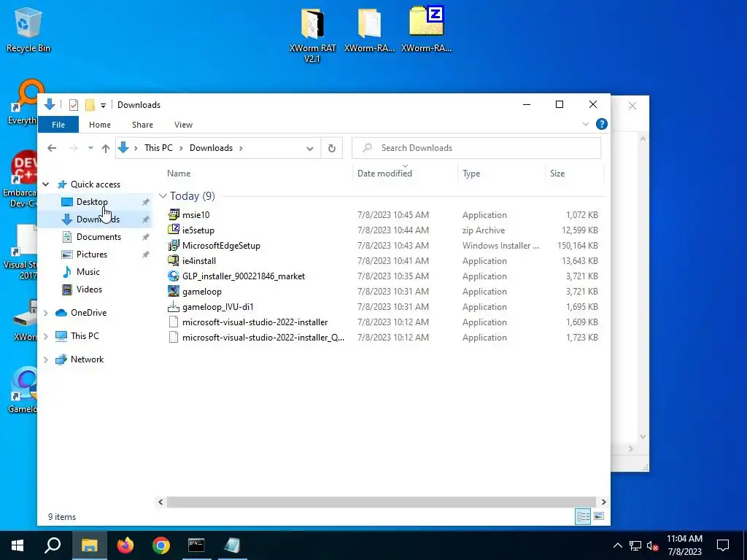
Task: Sort by the Date modified column header
Action: [384, 174]
